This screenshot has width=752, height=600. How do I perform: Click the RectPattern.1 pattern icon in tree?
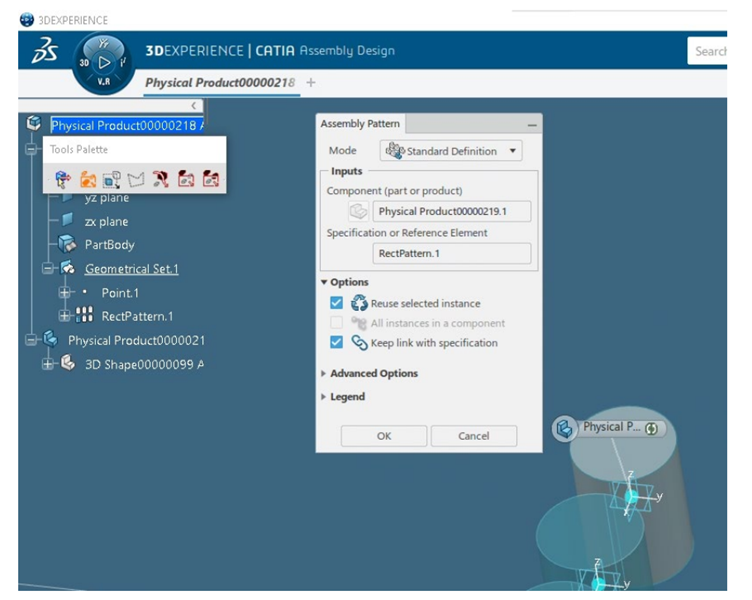85,316
